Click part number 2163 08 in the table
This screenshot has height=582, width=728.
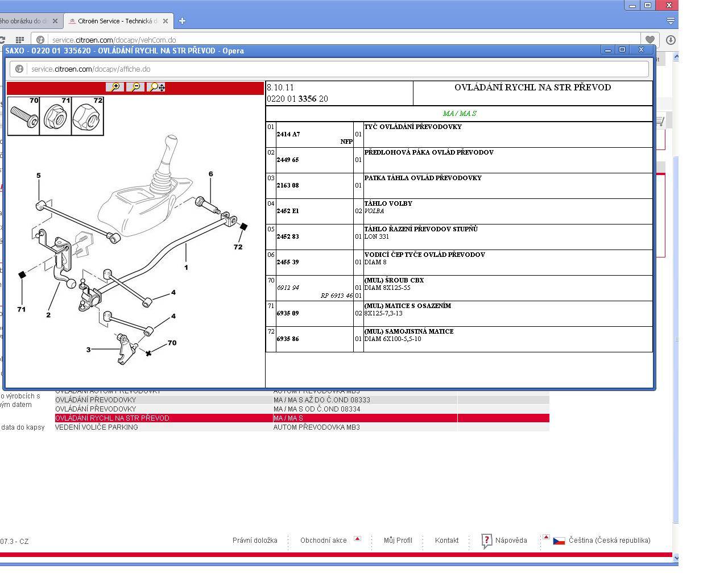click(287, 186)
